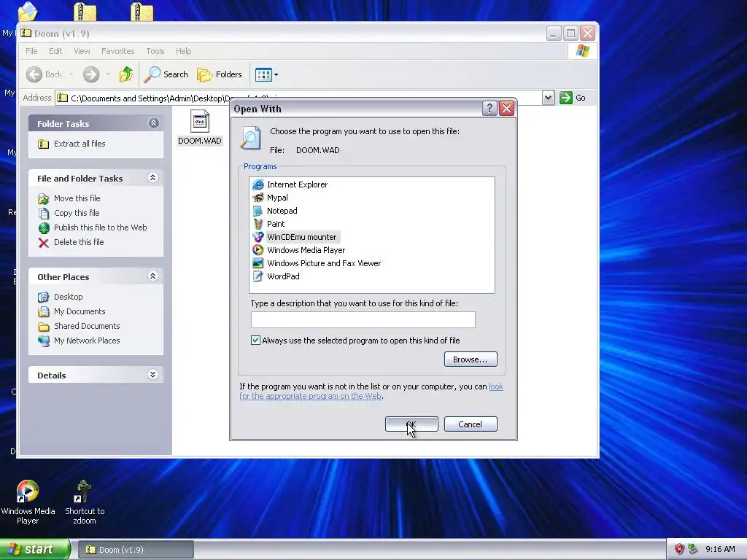Screen dimensions: 747x560
Task: Open the Forward button history dropdown
Action: pos(108,74)
